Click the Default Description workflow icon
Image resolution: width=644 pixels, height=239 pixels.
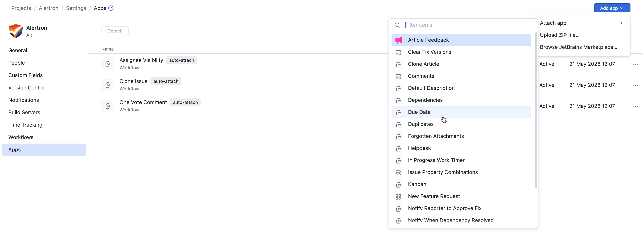(x=398, y=88)
